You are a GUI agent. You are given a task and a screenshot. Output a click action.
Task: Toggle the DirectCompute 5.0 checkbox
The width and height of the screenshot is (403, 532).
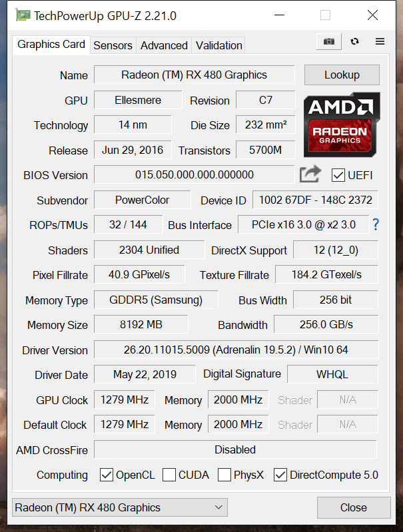pyautogui.click(x=280, y=475)
